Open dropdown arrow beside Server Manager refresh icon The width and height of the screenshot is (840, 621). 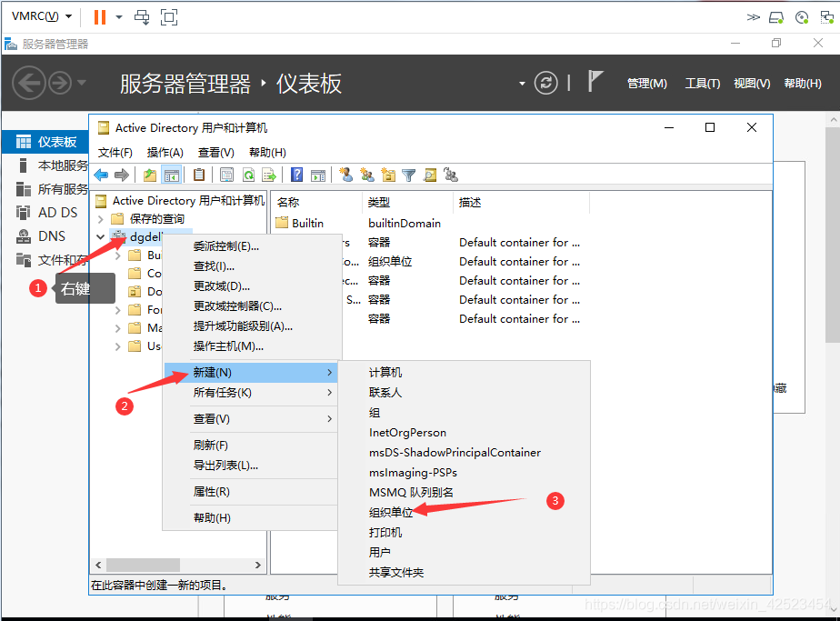tap(522, 84)
